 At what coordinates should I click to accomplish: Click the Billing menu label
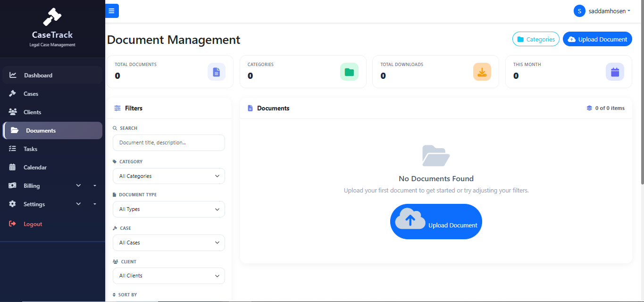pos(32,186)
